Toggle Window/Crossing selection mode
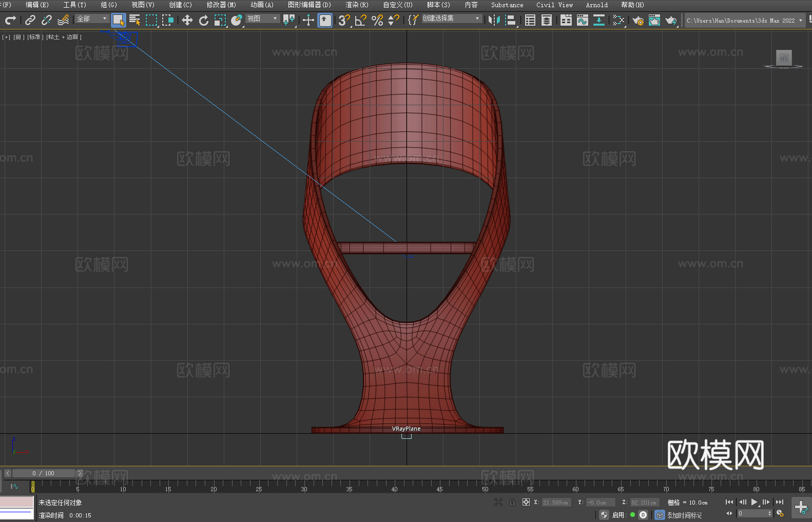Screen dimensions: 812x522 [168, 20]
